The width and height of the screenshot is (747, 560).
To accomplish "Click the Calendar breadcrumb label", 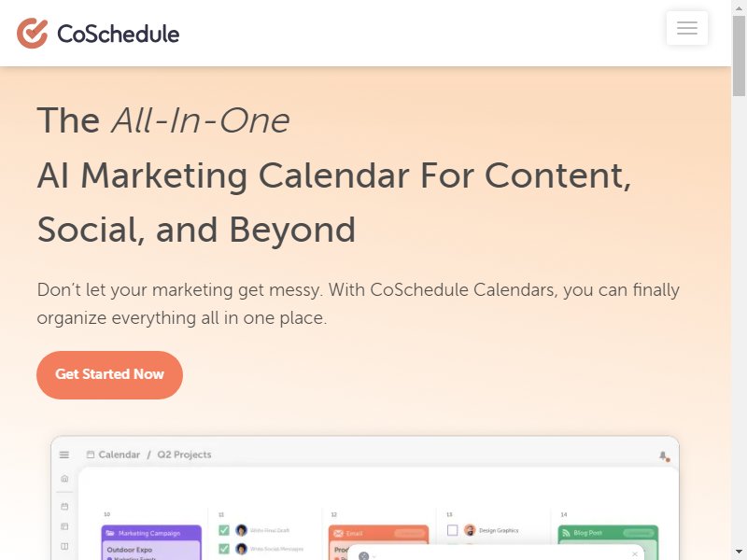I will click(x=119, y=455).
